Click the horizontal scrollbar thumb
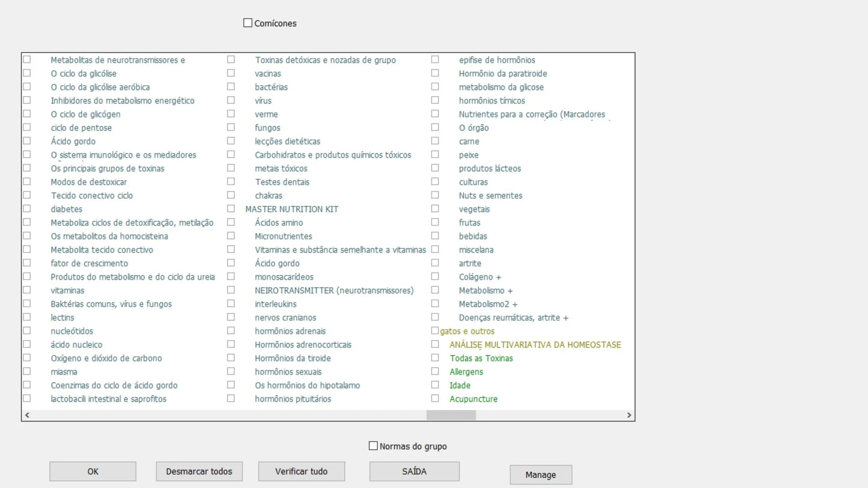The width and height of the screenshot is (868, 488). tap(451, 415)
